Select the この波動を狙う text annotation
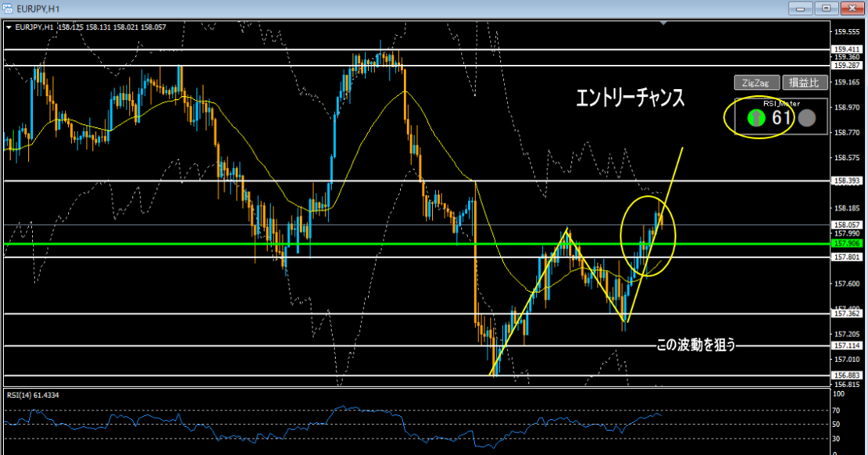Image resolution: width=868 pixels, height=455 pixels. coord(696,343)
